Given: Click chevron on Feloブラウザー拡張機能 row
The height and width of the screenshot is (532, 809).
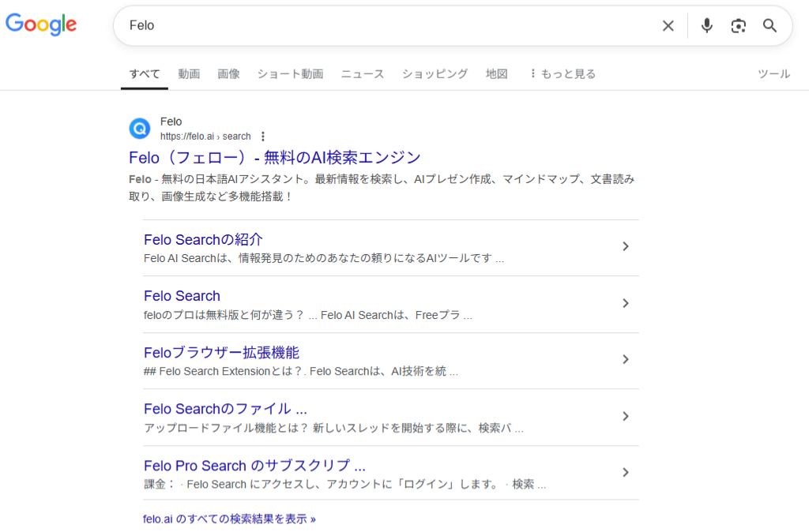Looking at the screenshot, I should (x=626, y=359).
